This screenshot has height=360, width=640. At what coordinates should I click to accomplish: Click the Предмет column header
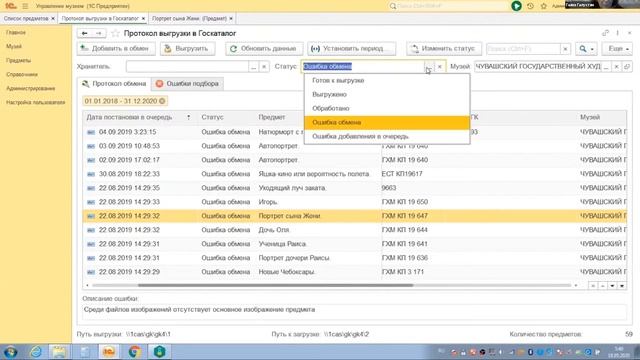pyautogui.click(x=271, y=117)
